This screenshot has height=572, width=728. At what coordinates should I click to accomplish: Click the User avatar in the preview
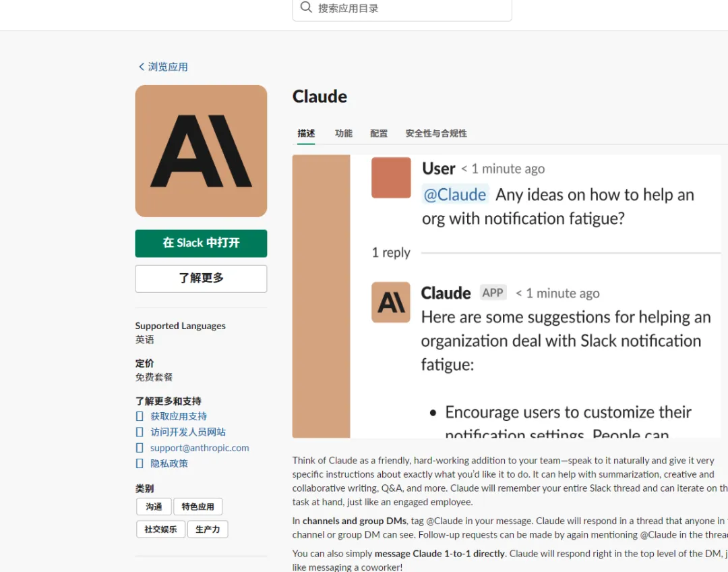[x=391, y=177]
